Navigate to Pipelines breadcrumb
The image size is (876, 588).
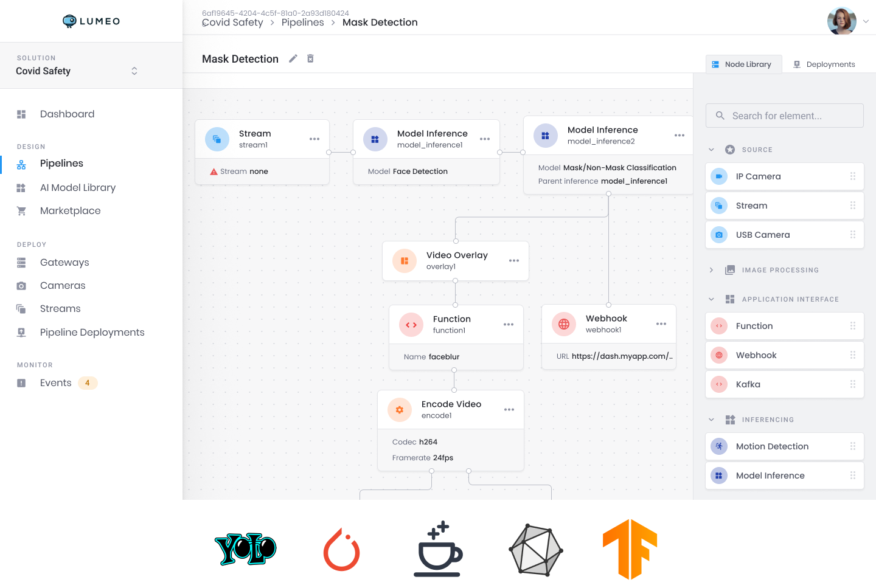(303, 22)
